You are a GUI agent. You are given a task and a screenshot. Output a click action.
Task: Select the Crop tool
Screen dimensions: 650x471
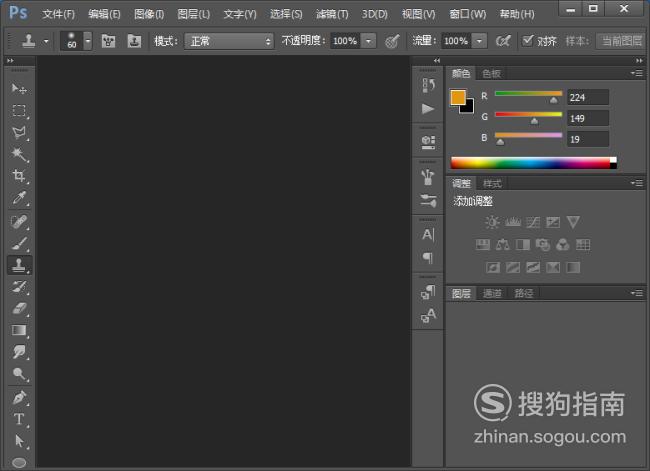pos(19,176)
